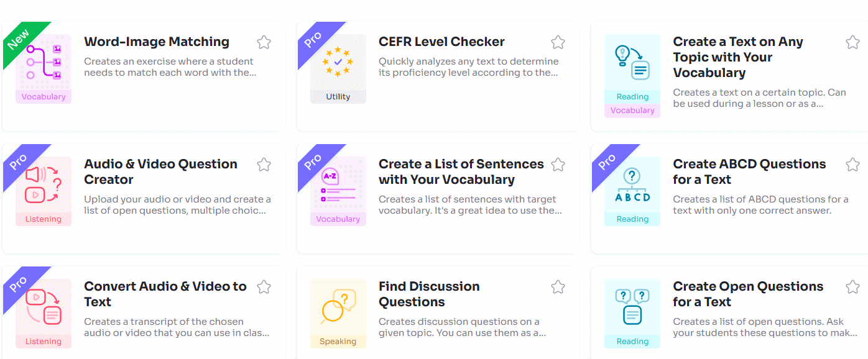Screen dimensions: 868x359
Task: Star the Create ABCD Questions tool
Action: click(852, 165)
